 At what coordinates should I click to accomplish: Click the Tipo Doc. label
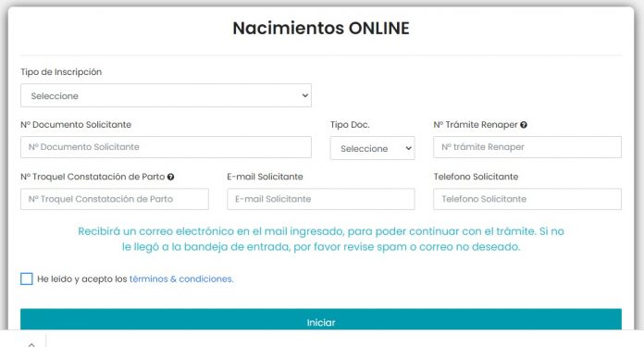350,125
